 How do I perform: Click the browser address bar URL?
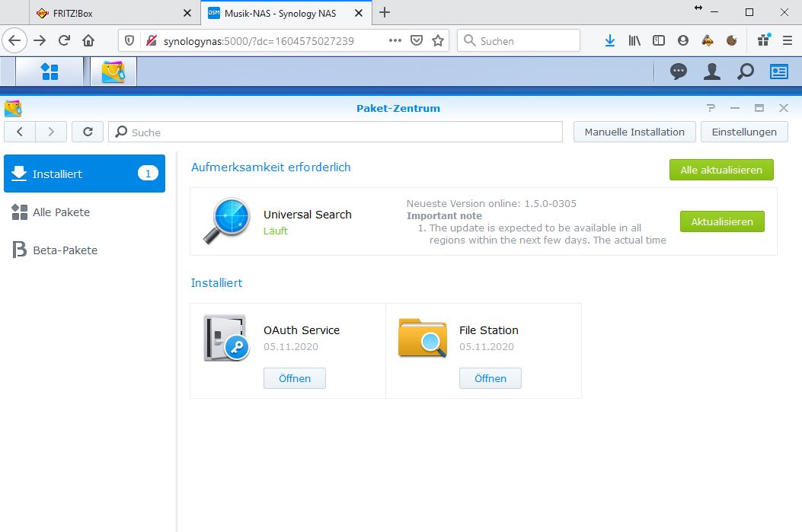point(259,41)
